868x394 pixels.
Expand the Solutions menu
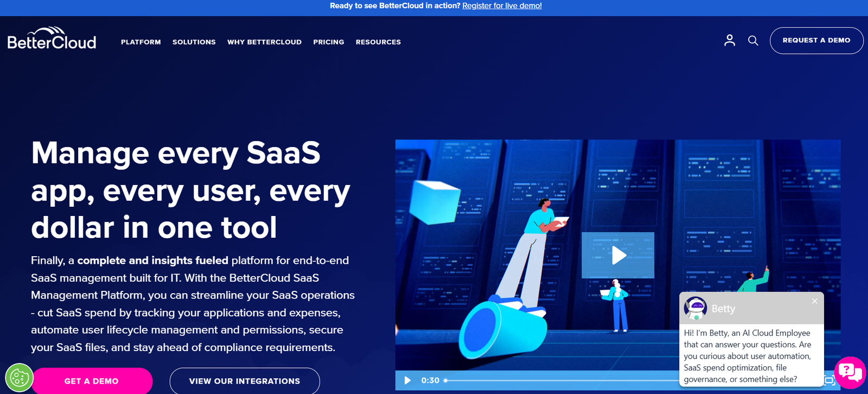(194, 42)
